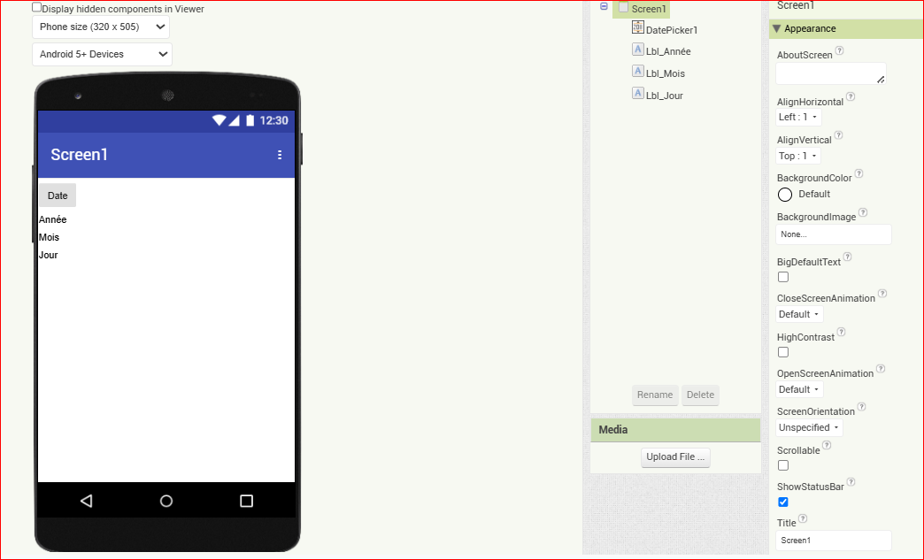Select the Lbl_Mois label icon
Screen dimensions: 924x560
click(637, 72)
